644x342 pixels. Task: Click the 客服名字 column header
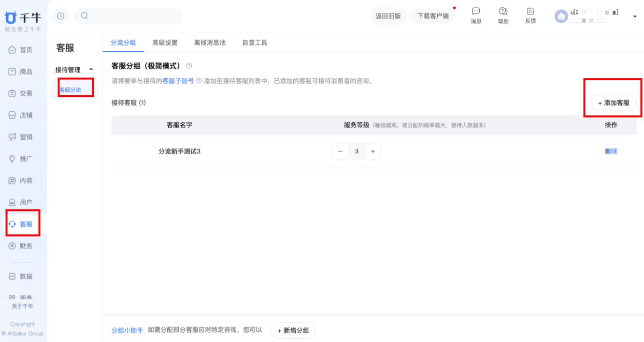pyautogui.click(x=179, y=125)
